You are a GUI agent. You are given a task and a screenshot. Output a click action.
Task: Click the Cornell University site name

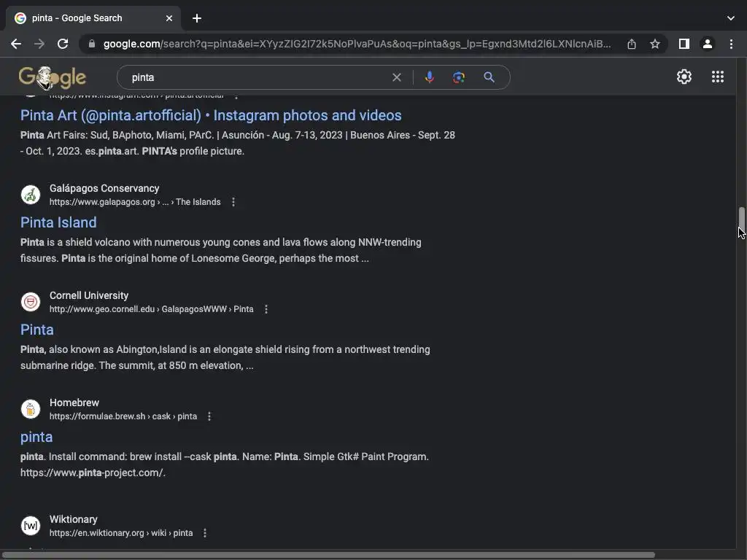89,296
